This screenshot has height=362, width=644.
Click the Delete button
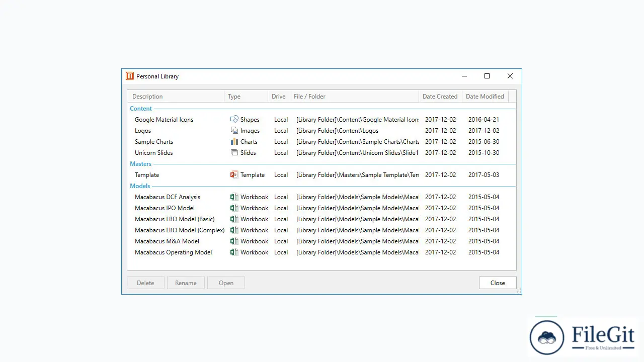point(145,283)
